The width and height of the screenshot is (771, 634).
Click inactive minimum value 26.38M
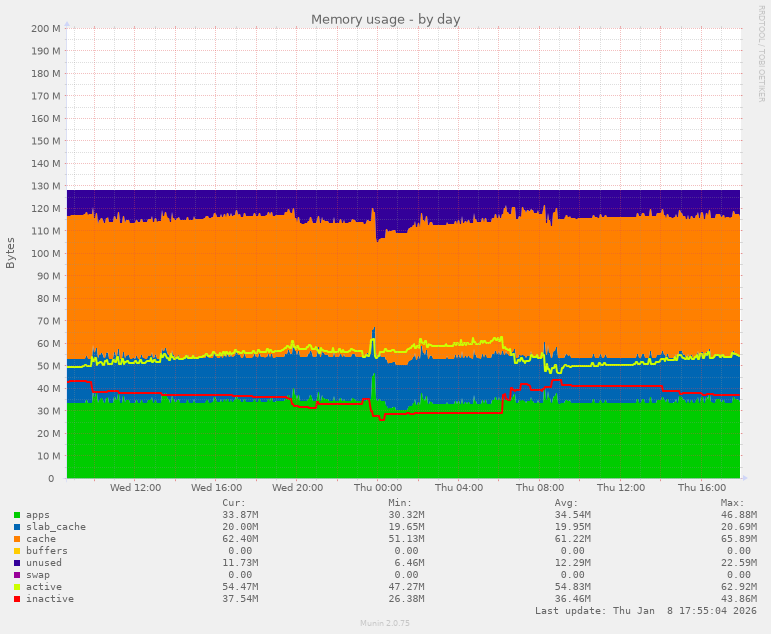[406, 599]
